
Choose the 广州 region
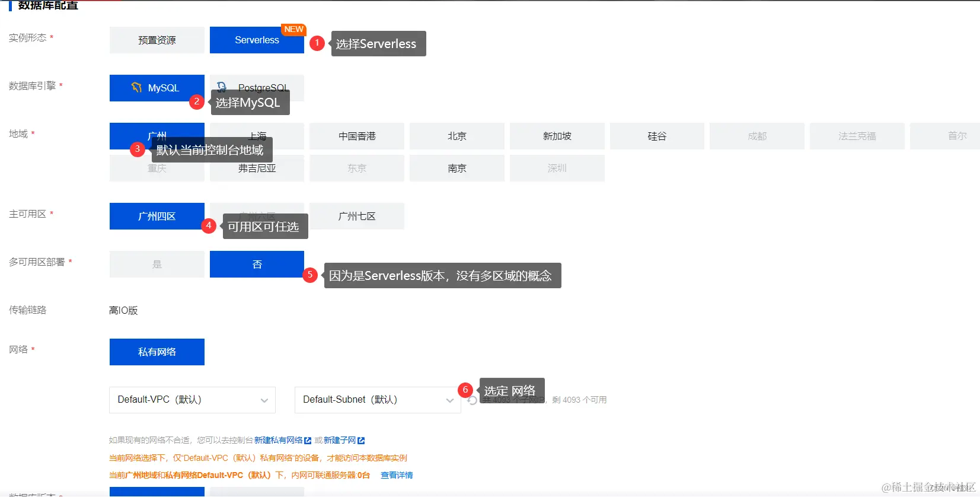157,136
